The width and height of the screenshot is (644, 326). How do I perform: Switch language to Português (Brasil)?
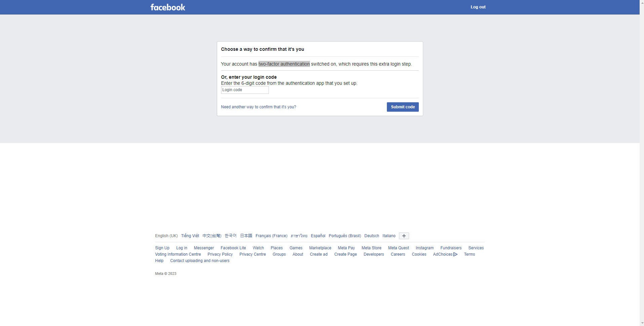tap(345, 236)
